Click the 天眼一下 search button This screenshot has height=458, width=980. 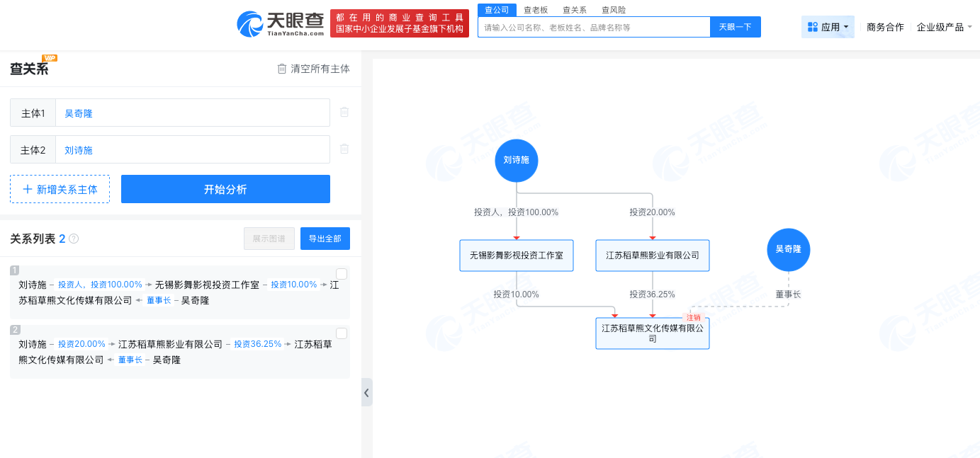click(735, 27)
